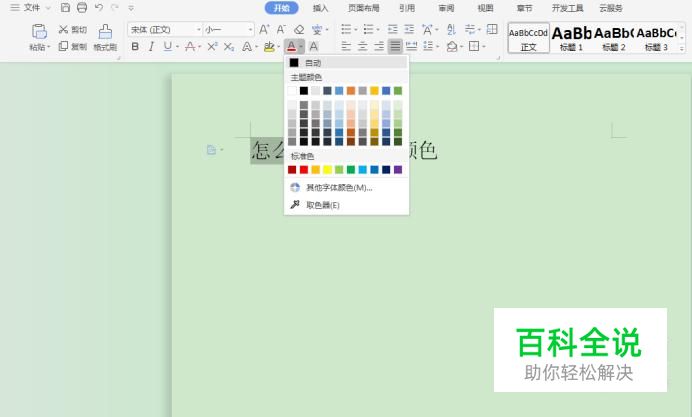692x417 pixels.
Task: Toggle Superscript X² formatting
Action: tap(212, 46)
